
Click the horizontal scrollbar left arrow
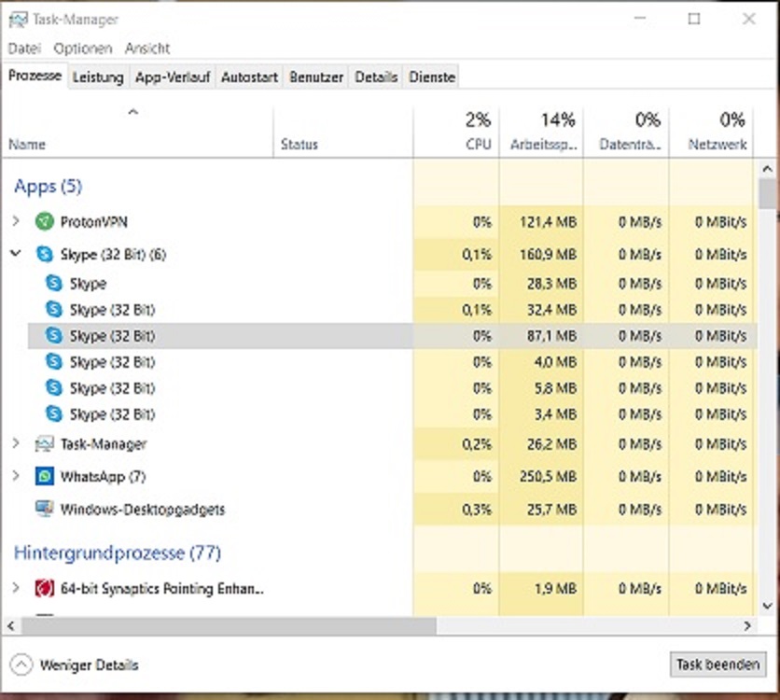[x=11, y=626]
